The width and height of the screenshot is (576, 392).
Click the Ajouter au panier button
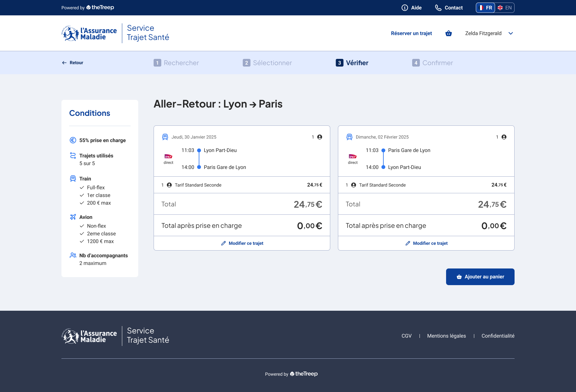(x=480, y=277)
